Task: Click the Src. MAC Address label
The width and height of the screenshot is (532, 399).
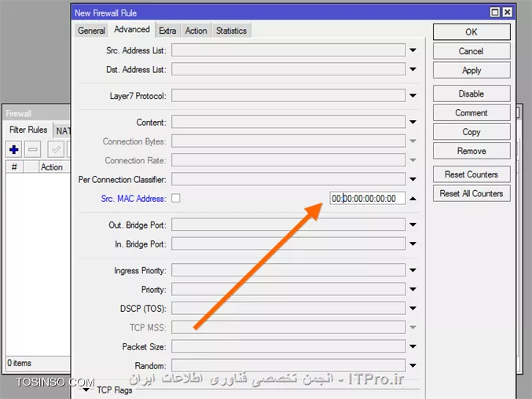Action: [x=134, y=199]
